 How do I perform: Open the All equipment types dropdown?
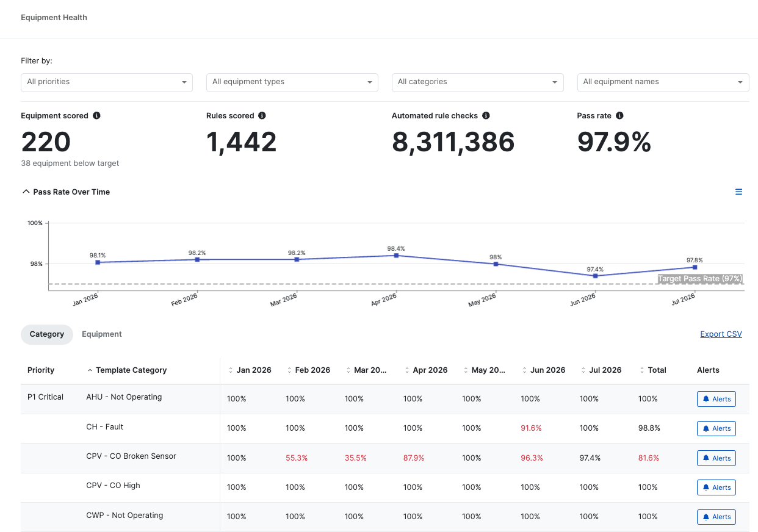coord(292,82)
